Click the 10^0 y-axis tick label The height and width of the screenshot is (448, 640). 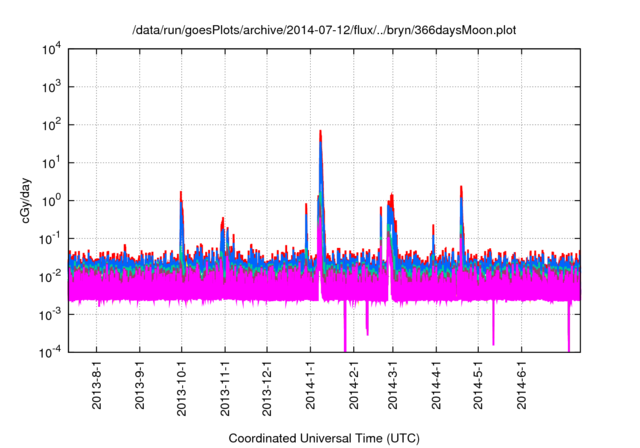point(53,200)
